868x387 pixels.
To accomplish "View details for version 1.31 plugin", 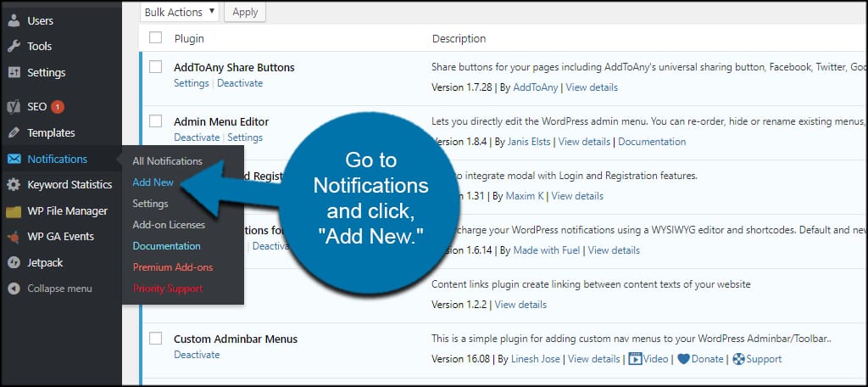I will click(x=577, y=196).
